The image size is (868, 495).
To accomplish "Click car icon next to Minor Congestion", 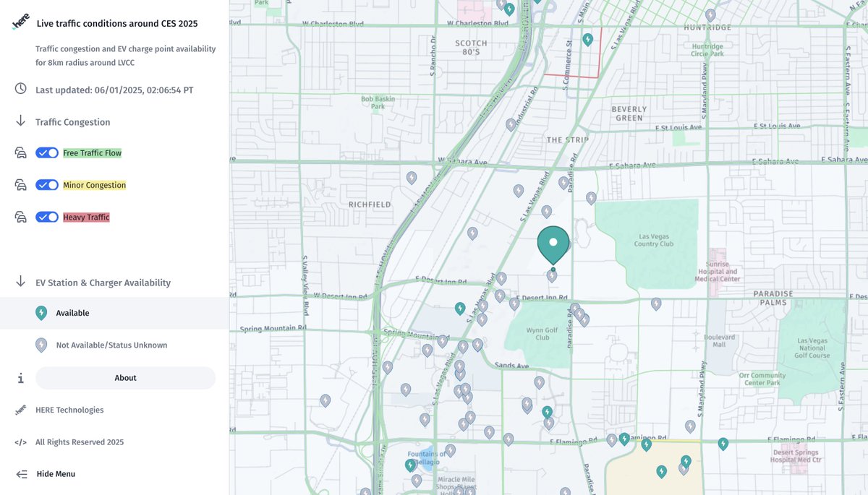I will point(21,185).
